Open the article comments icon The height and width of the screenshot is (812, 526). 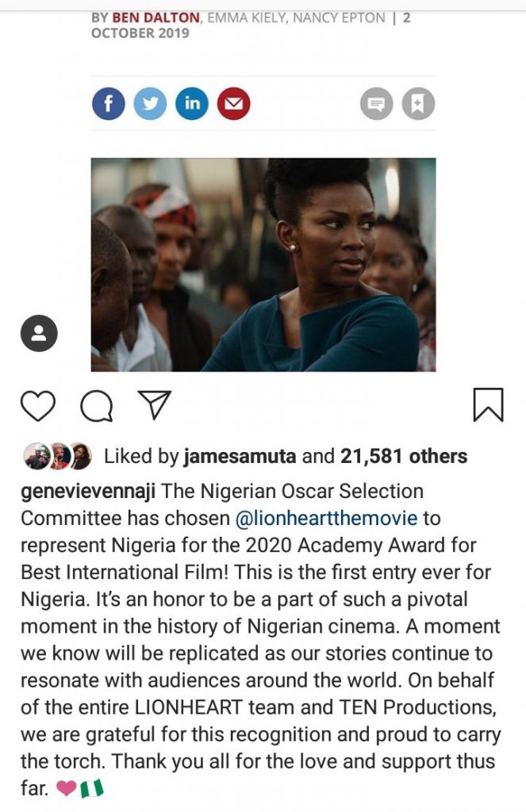[x=377, y=104]
